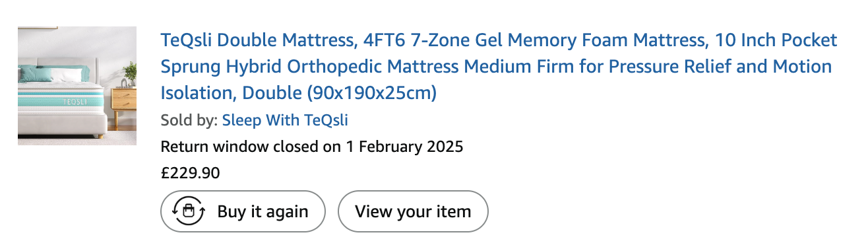868x247 pixels.
Task: Click the Buy it again button
Action: coord(243,211)
